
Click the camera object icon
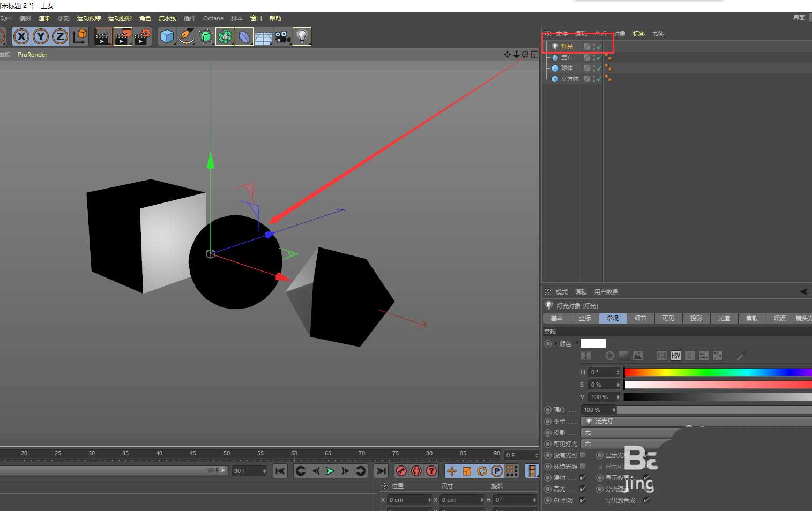282,36
